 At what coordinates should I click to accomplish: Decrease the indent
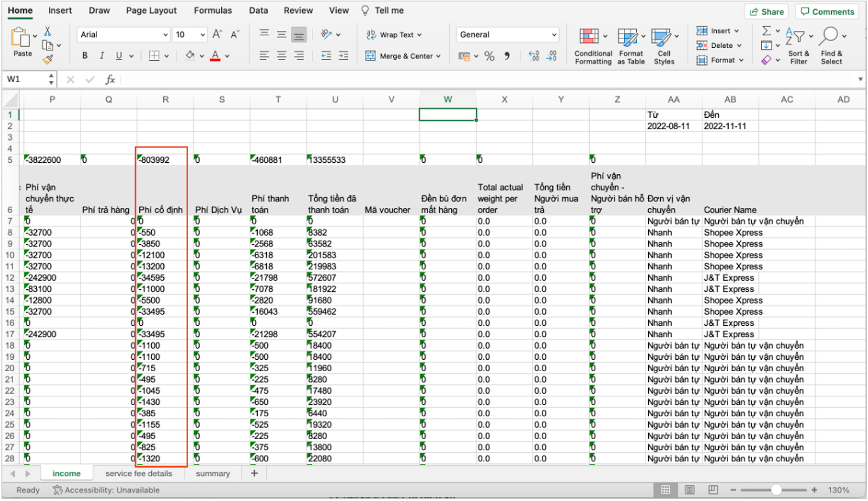326,55
